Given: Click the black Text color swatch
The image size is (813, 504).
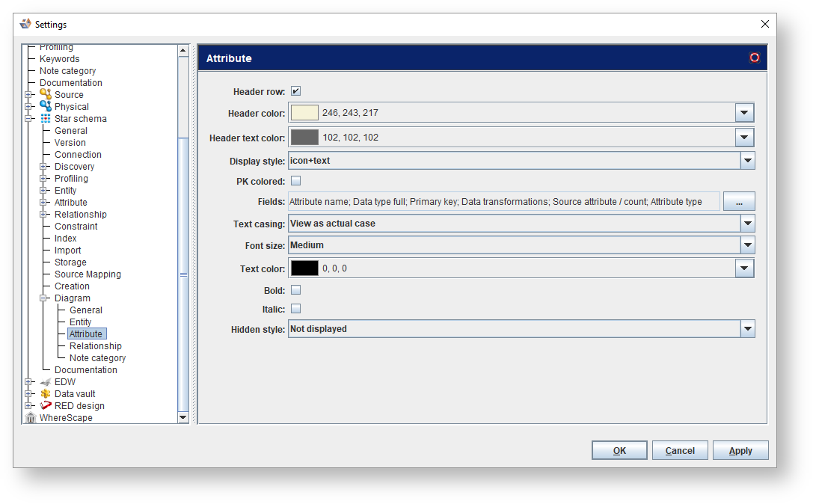Looking at the screenshot, I should (304, 268).
